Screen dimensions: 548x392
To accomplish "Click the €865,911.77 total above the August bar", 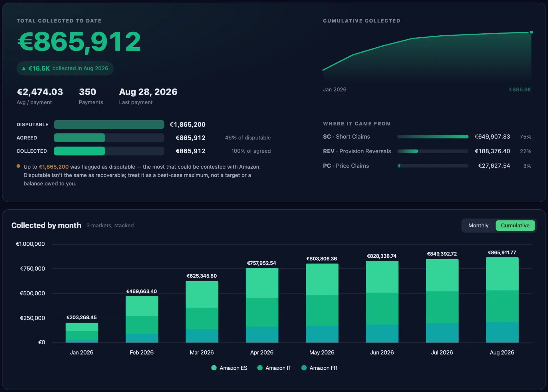I will [502, 252].
